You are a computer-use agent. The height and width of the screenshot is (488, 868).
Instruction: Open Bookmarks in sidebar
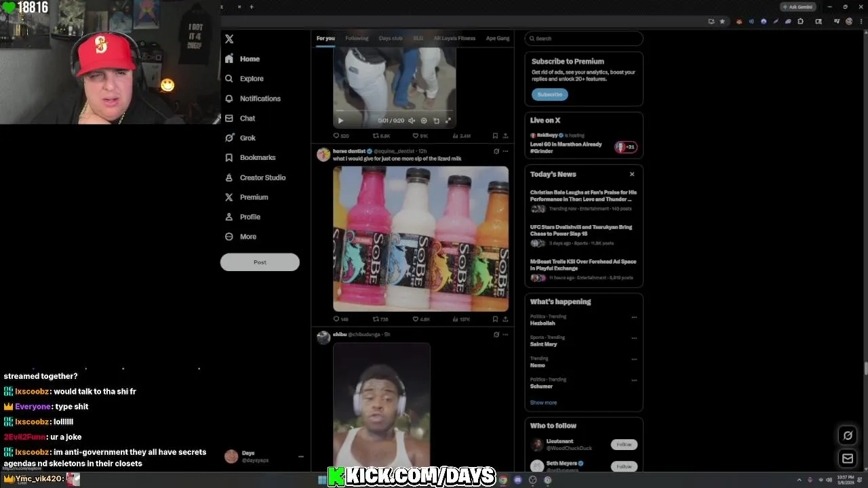click(250, 157)
